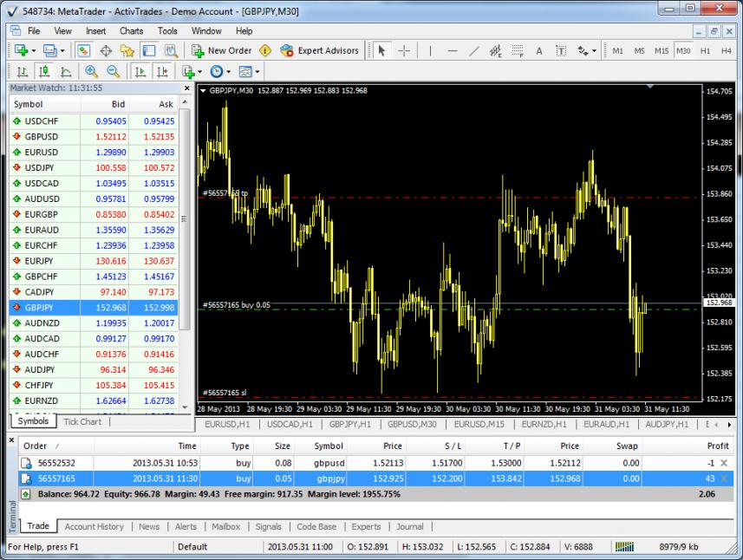Draw a trendline with the Trendline tool
The height and width of the screenshot is (560, 743).
pyautogui.click(x=474, y=51)
